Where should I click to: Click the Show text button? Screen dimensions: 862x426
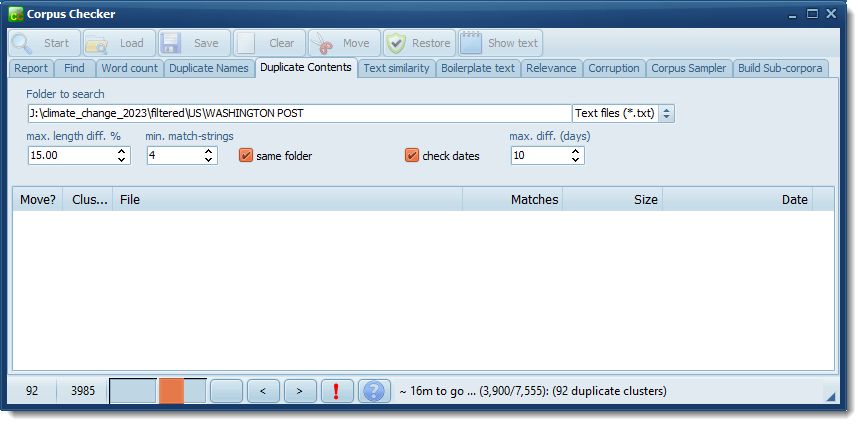pos(500,43)
